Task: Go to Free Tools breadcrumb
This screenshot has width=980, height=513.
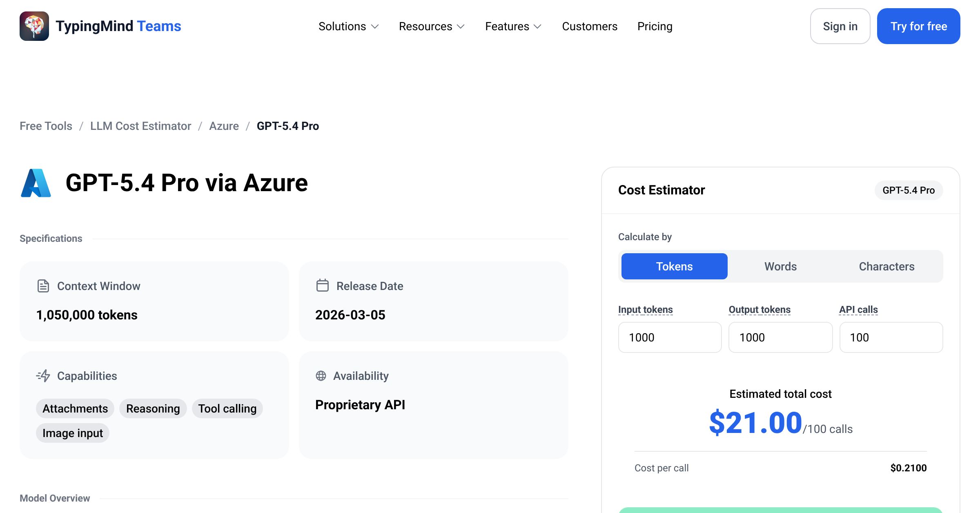Action: click(x=46, y=126)
